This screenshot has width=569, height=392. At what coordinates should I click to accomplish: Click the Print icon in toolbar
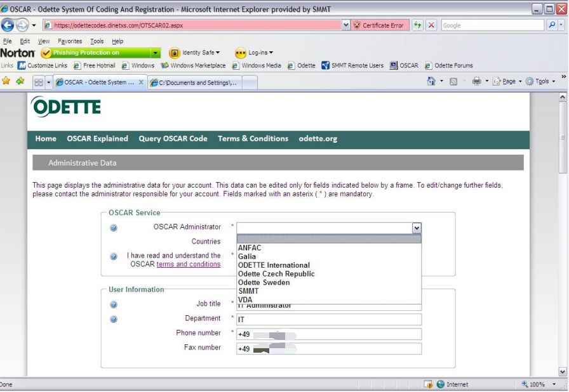[x=476, y=81]
